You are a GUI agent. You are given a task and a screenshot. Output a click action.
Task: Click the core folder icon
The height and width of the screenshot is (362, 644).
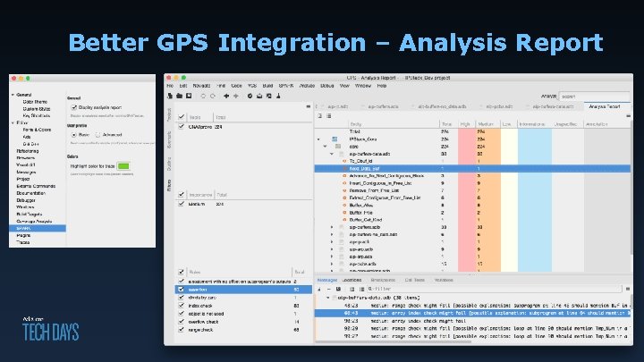pos(338,146)
